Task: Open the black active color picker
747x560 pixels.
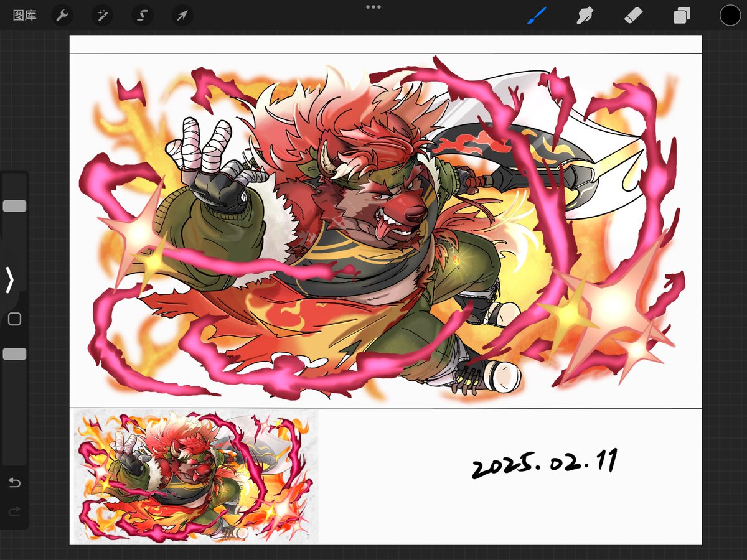Action: click(730, 16)
